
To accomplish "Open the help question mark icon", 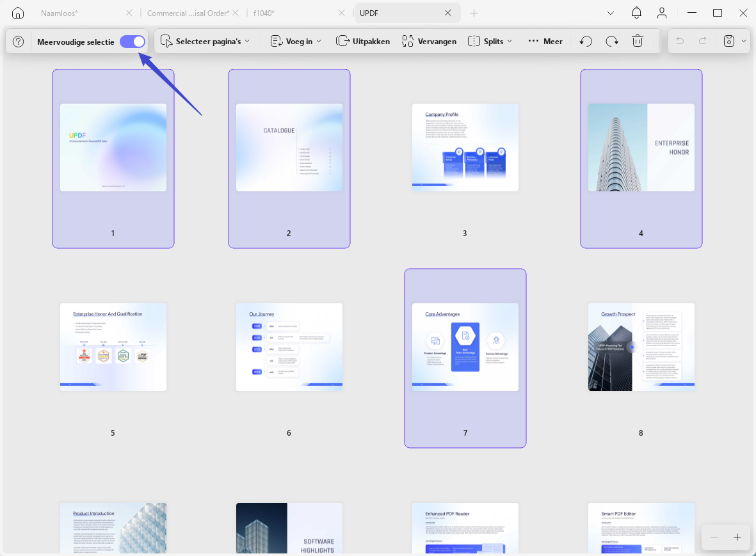I will 19,42.
